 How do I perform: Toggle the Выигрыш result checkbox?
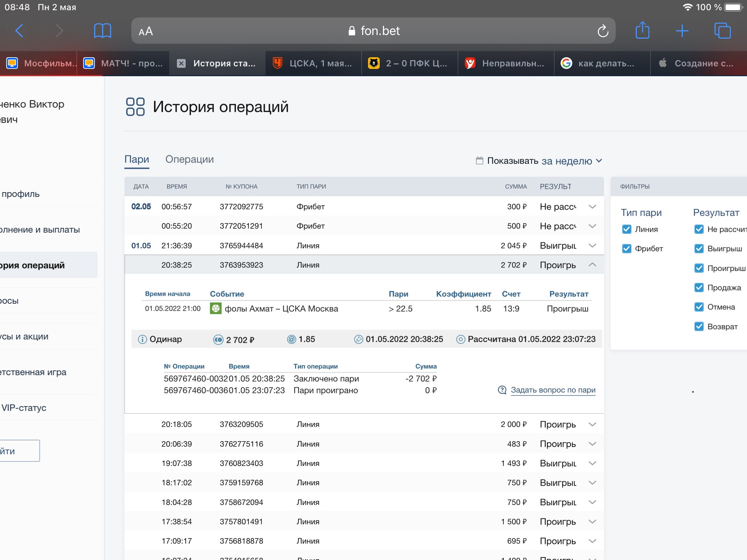[x=699, y=249]
